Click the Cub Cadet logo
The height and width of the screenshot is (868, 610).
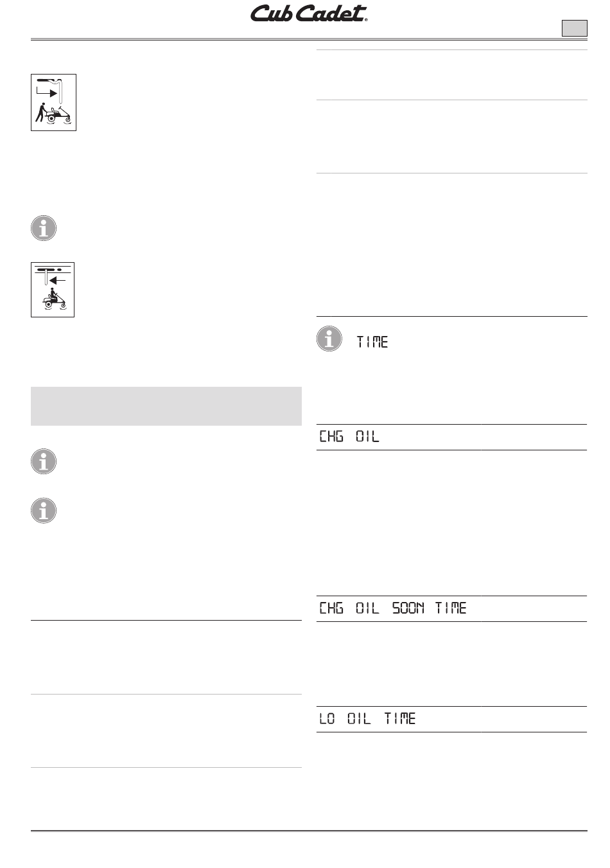point(308,14)
